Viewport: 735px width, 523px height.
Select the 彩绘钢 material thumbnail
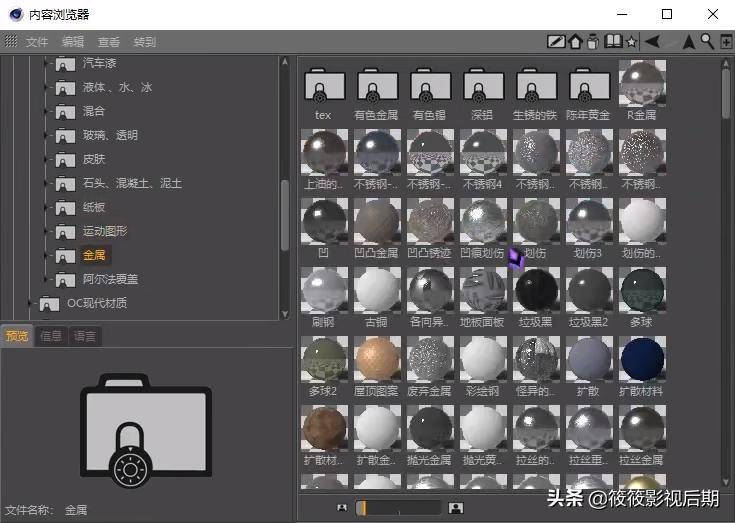pyautogui.click(x=483, y=359)
